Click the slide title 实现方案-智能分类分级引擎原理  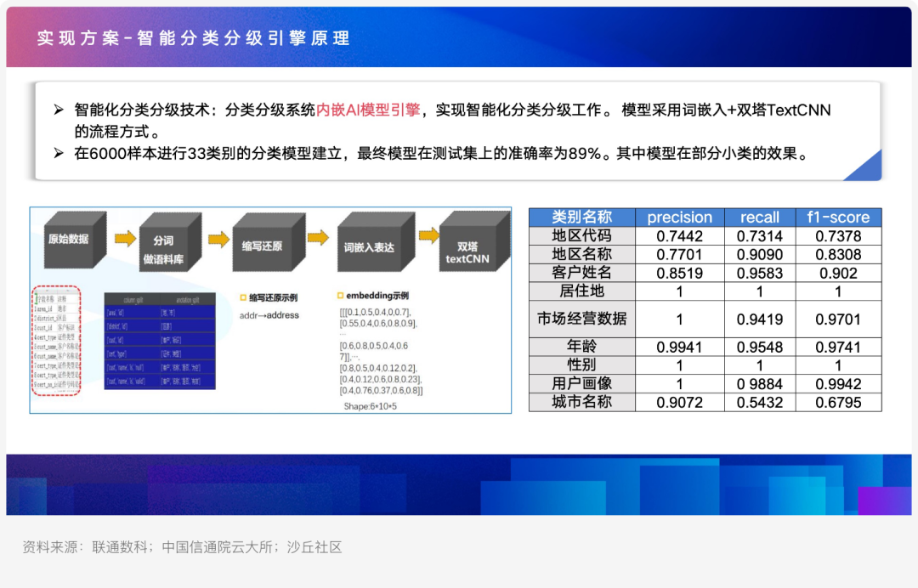coord(194,38)
